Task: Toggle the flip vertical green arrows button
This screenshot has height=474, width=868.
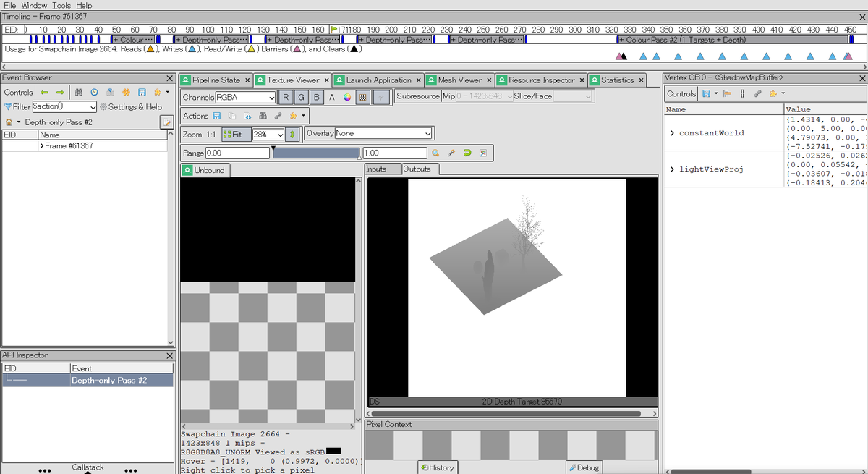Action: 292,134
